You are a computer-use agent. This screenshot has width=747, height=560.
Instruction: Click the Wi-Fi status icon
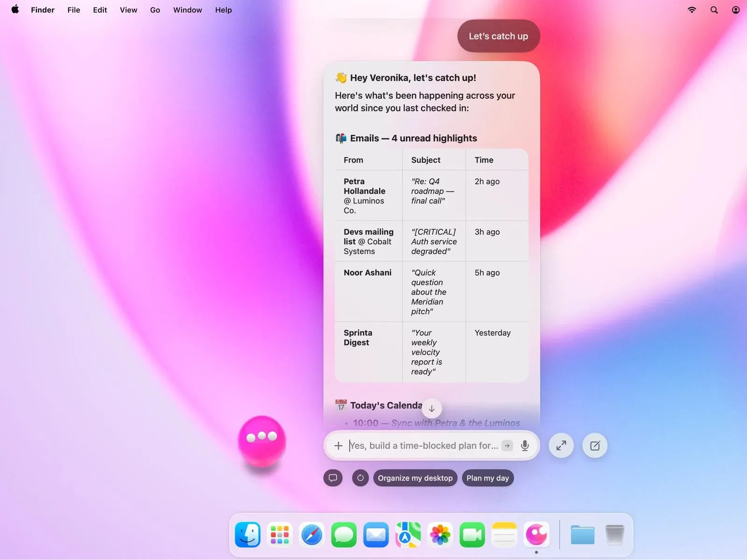pyautogui.click(x=692, y=10)
